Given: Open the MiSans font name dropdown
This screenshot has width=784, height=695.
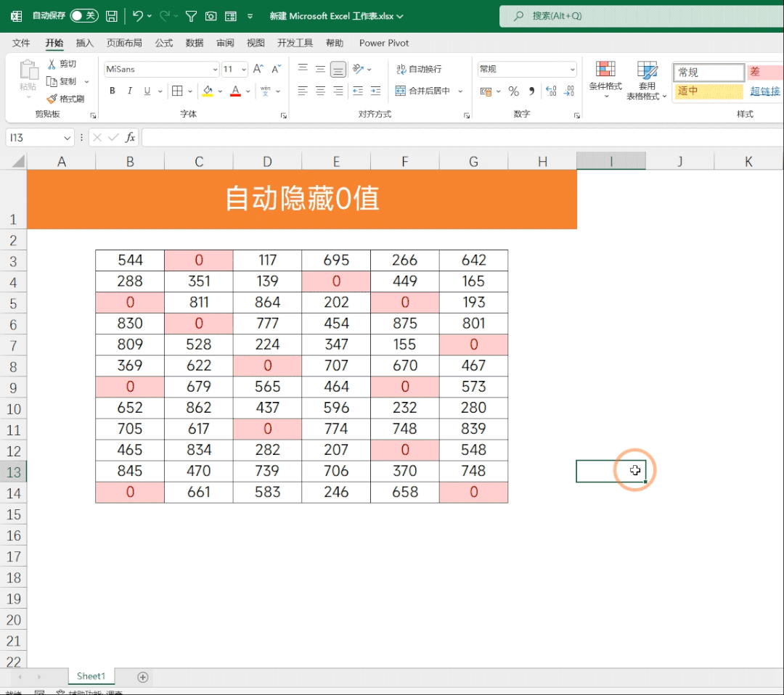Looking at the screenshot, I should click(x=215, y=70).
